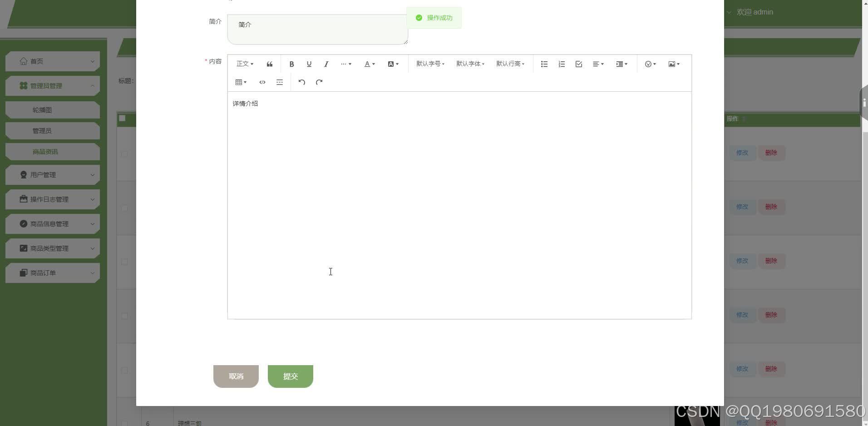Click the 商品类型管理 chart icon

click(24, 248)
